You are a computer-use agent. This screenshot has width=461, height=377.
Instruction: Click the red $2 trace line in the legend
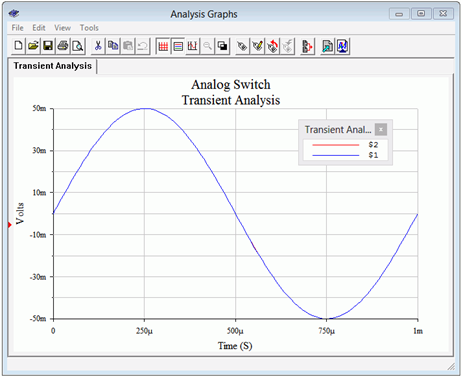[336, 145]
